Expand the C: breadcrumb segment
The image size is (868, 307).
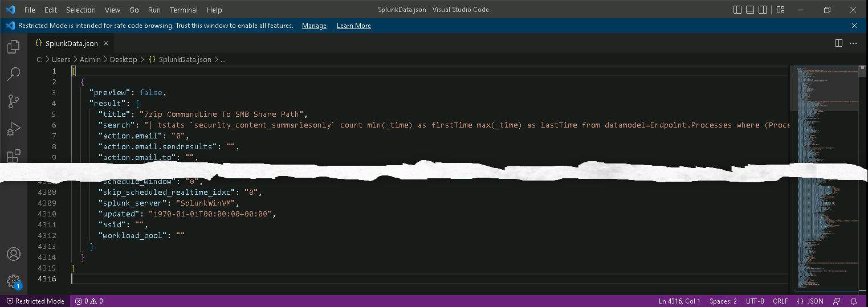click(x=39, y=59)
